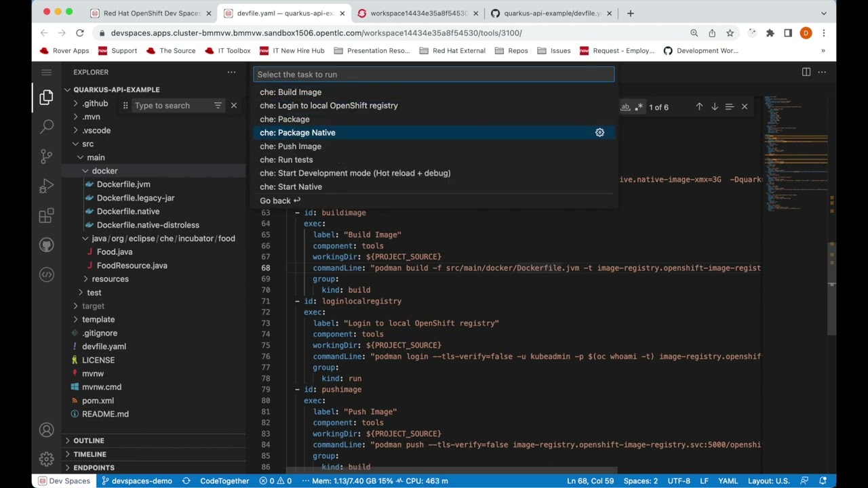
Task: Open the Source Control view
Action: (x=46, y=156)
